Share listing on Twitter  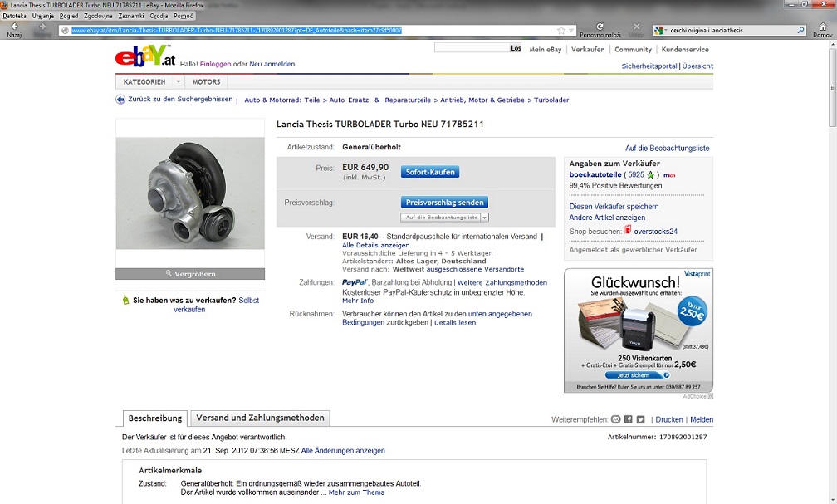coord(640,419)
